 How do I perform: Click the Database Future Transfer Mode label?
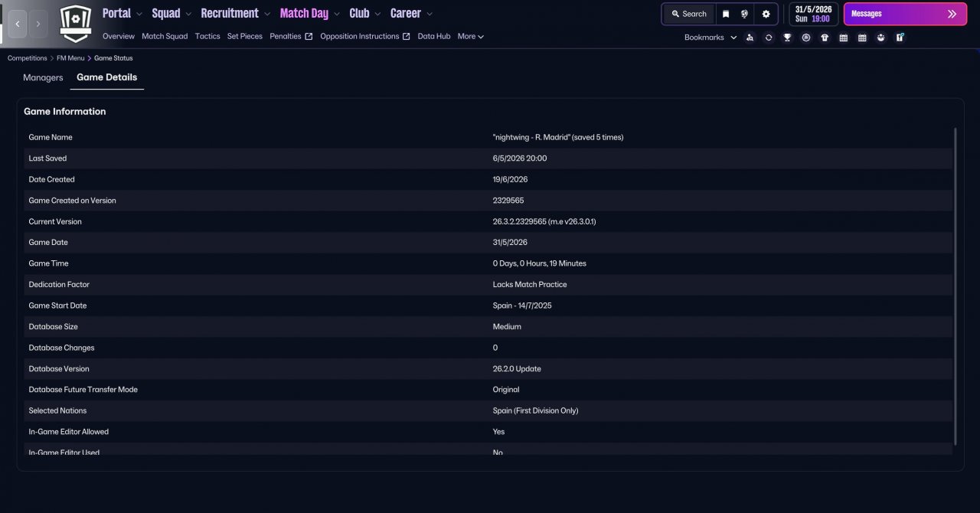coord(83,390)
